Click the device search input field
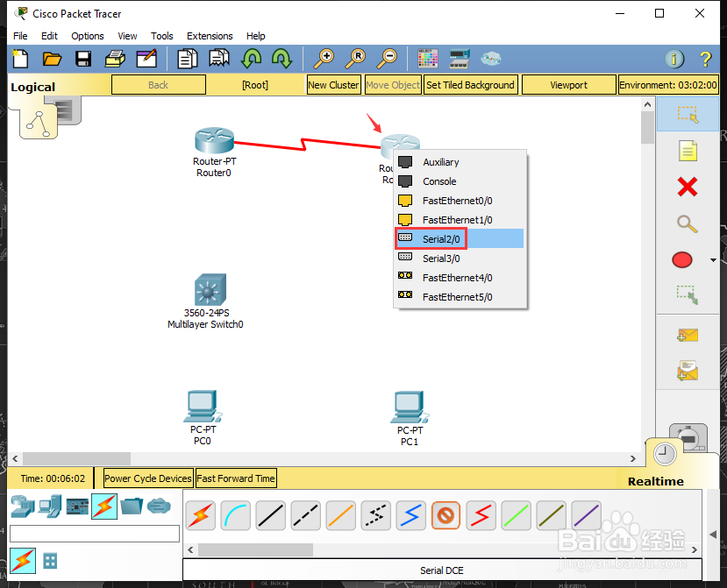This screenshot has width=727, height=588. [x=95, y=534]
